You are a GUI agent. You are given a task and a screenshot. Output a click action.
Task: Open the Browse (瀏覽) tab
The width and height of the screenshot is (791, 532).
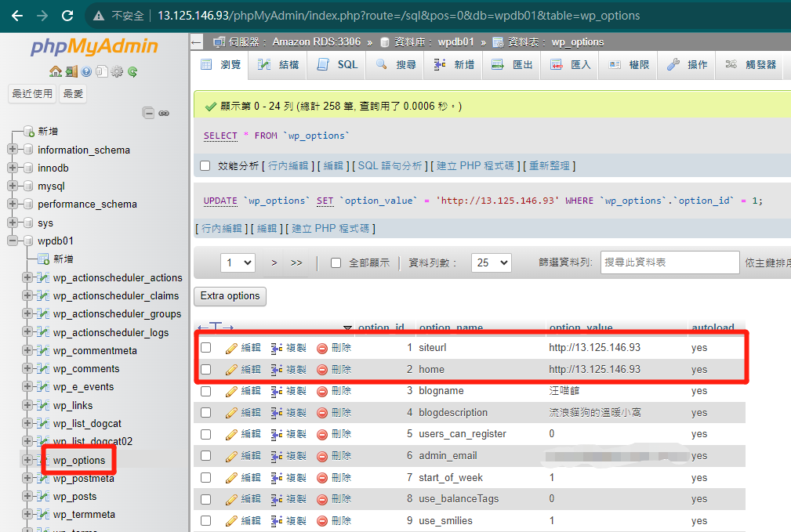click(x=221, y=65)
